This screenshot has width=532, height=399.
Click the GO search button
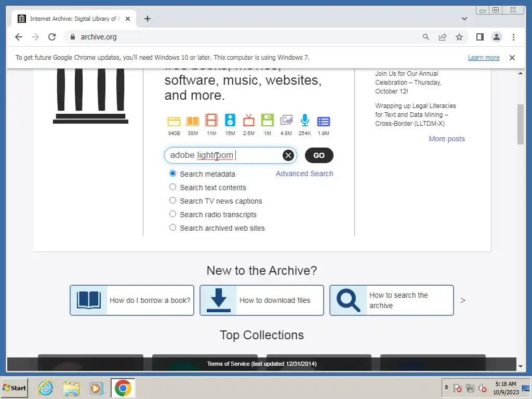point(319,155)
